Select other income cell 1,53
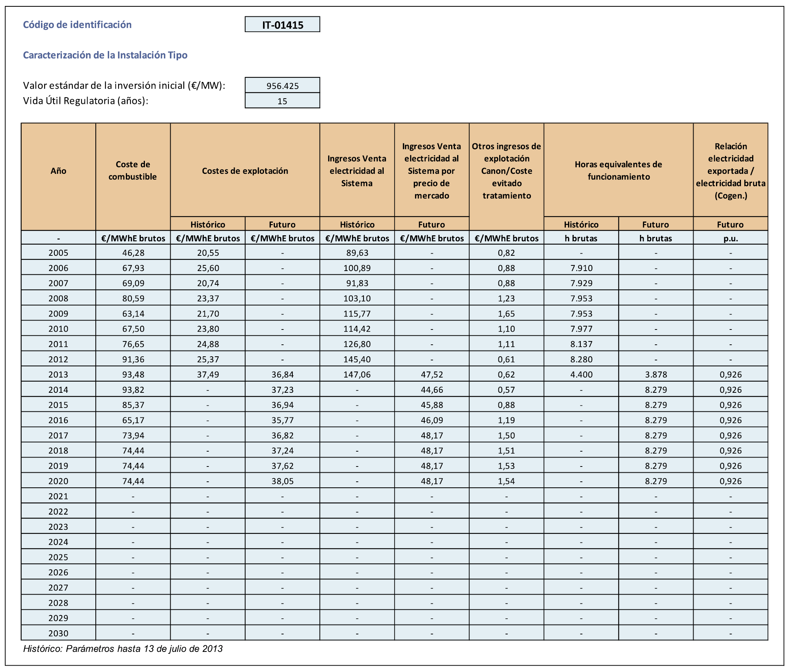 [507, 466]
